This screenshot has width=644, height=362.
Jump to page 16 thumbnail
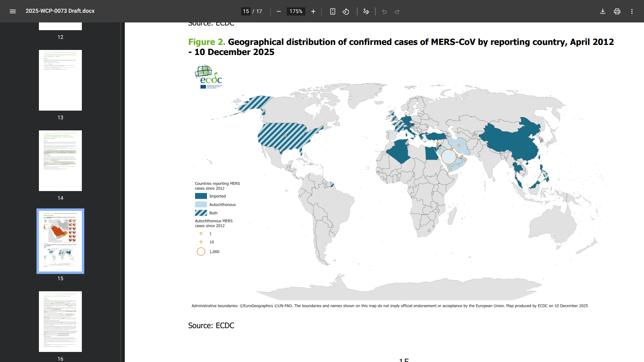click(x=60, y=321)
